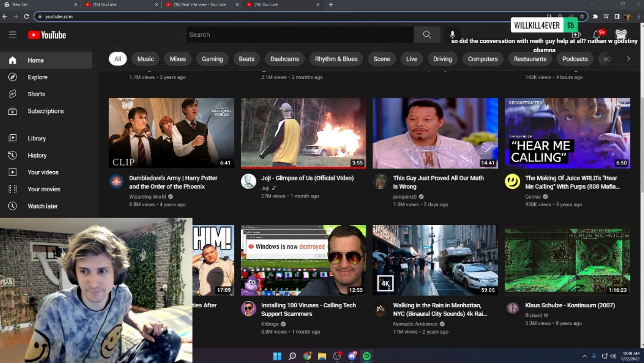
Task: Open Math is Wrong video thumbnail
Action: tap(435, 133)
